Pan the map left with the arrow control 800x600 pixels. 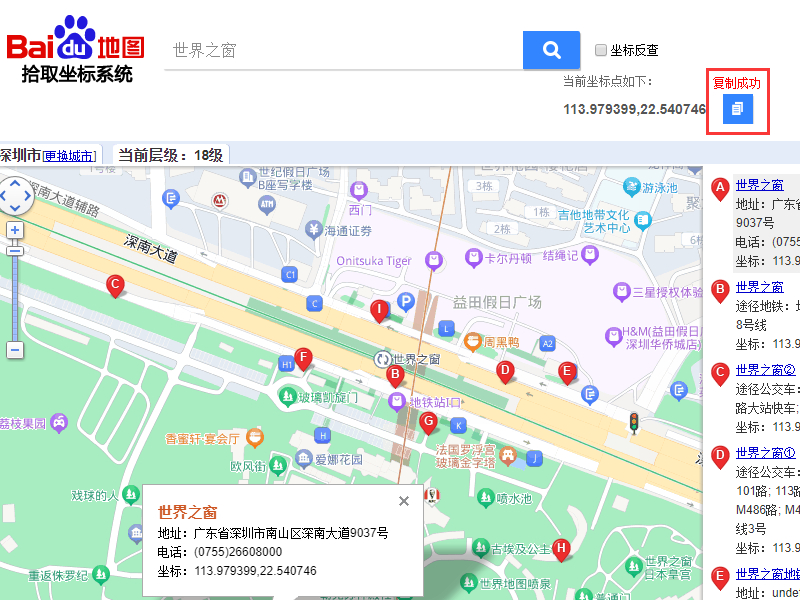(3, 195)
